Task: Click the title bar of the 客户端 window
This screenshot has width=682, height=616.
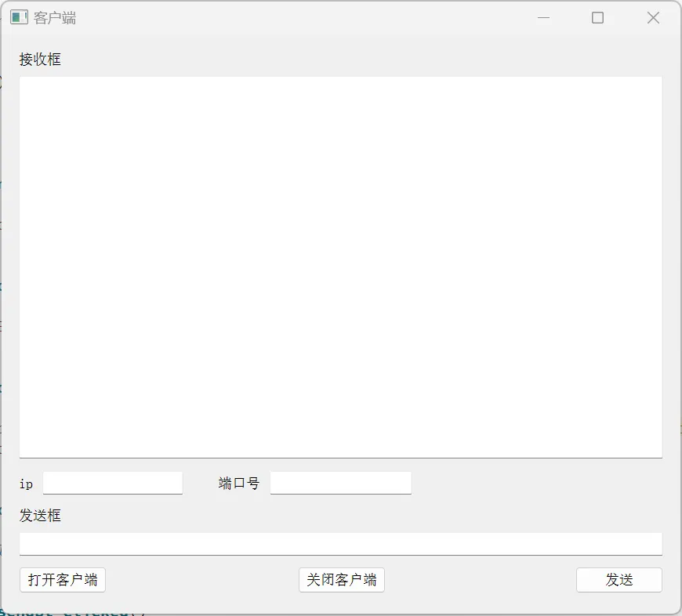Action: pyautogui.click(x=314, y=16)
